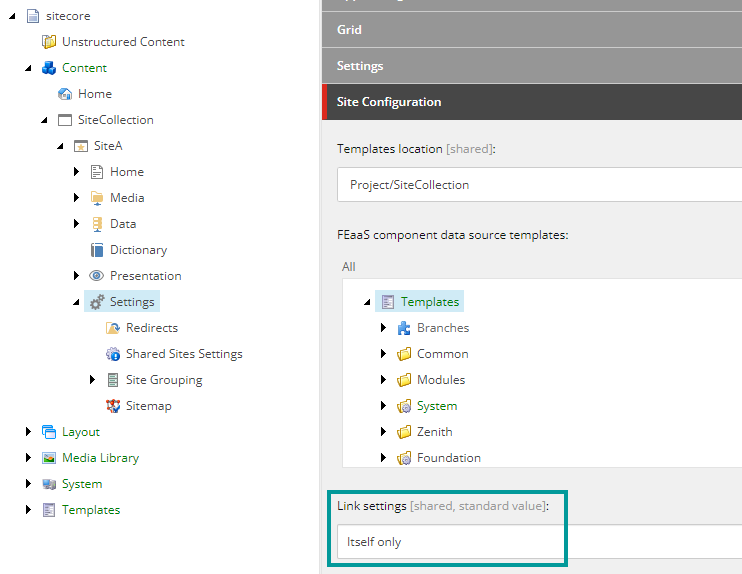Click the sitecore root document icon
Image resolution: width=742 pixels, height=574 pixels.
pos(33,16)
